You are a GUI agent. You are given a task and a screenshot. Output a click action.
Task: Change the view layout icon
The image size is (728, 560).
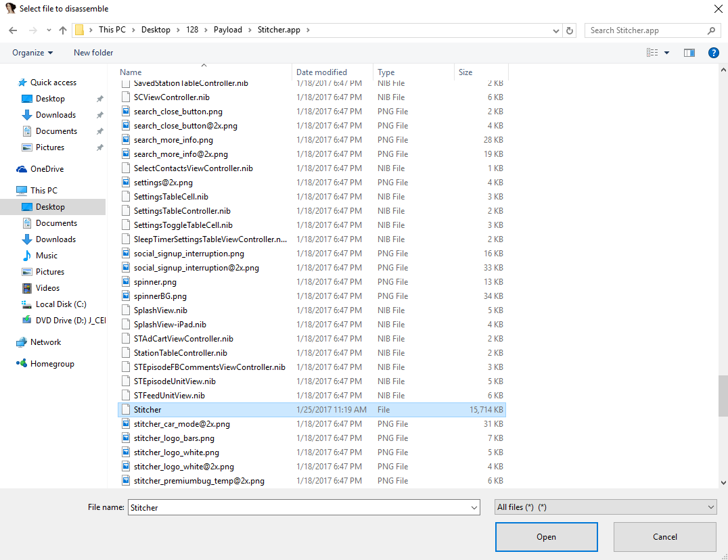pos(652,53)
